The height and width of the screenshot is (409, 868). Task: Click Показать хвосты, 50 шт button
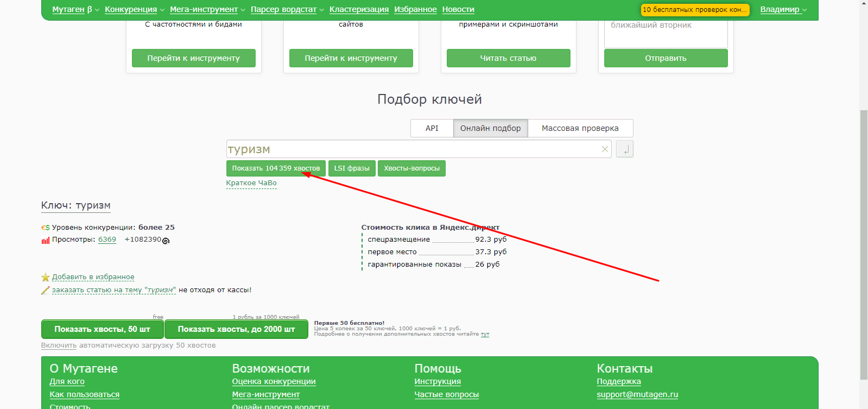102,329
